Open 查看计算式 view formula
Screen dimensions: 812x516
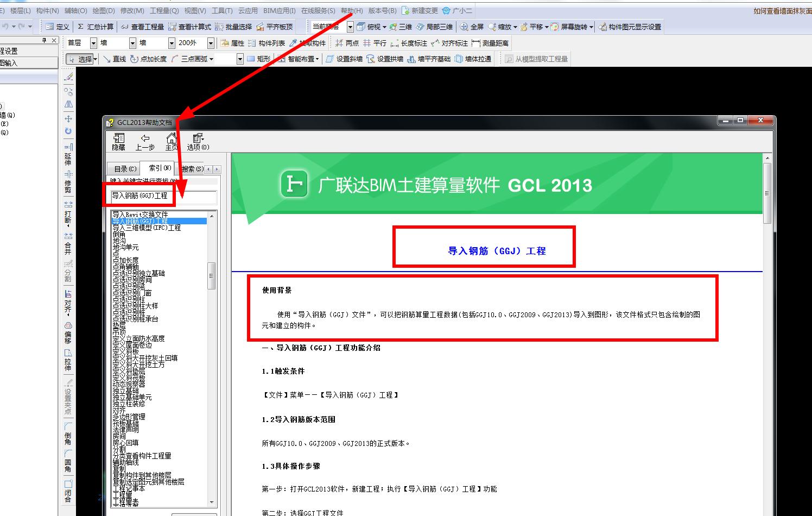pyautogui.click(x=189, y=27)
